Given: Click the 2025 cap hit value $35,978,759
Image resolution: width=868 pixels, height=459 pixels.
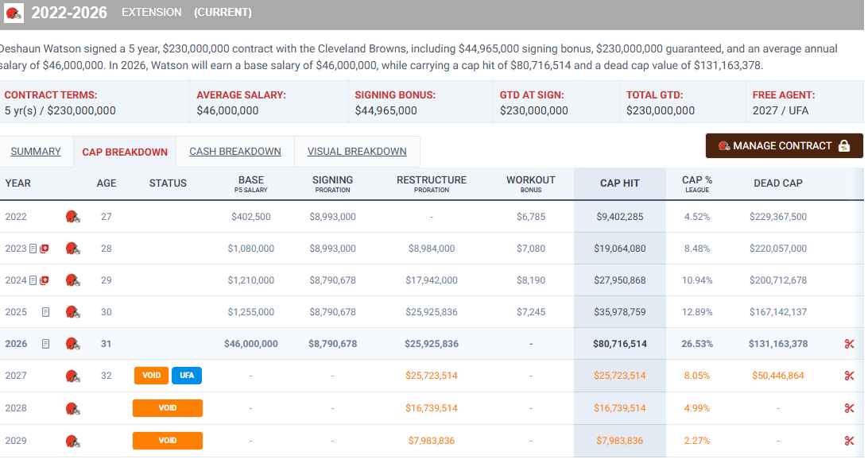Looking at the screenshot, I should pyautogui.click(x=620, y=312).
